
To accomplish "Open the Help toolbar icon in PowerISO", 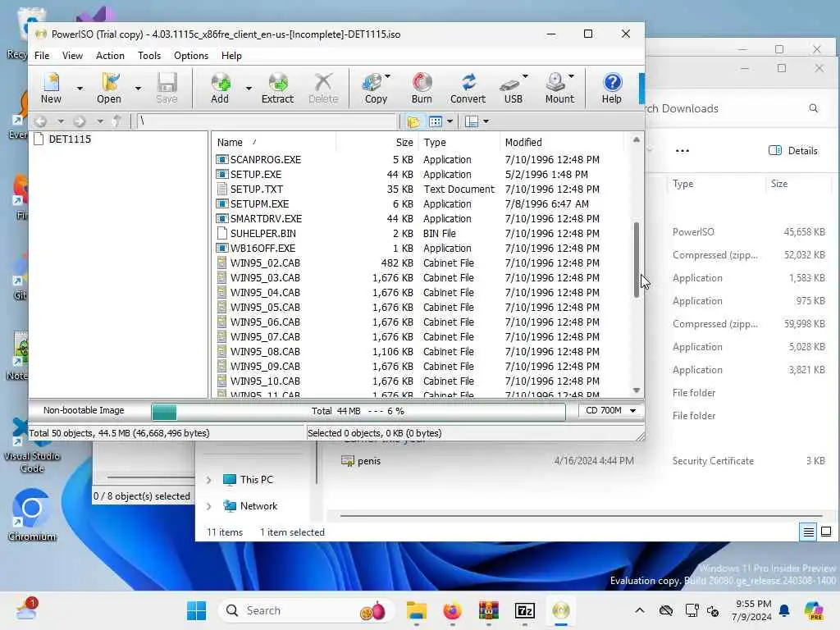I will (612, 88).
